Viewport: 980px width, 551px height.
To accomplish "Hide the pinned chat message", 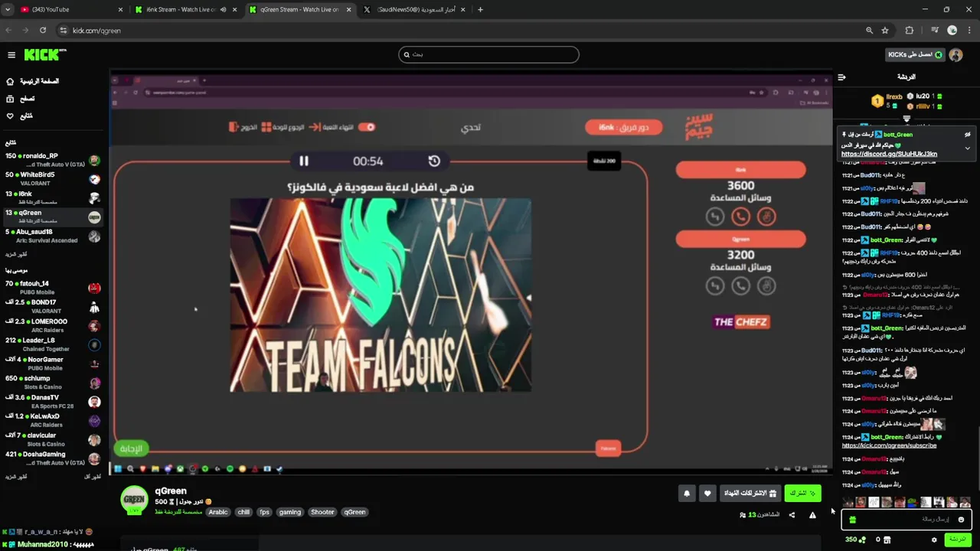I will [967, 135].
